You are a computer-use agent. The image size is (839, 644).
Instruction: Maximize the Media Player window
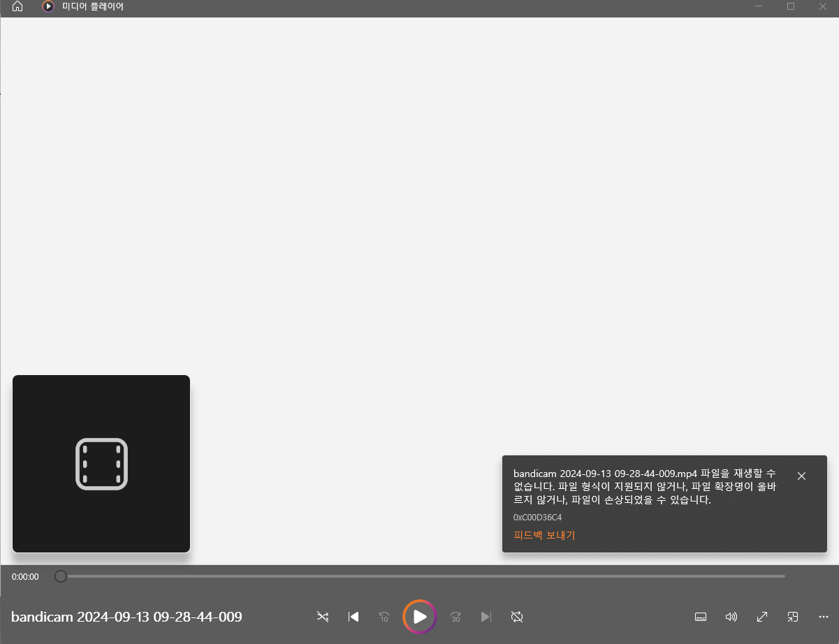(791, 6)
